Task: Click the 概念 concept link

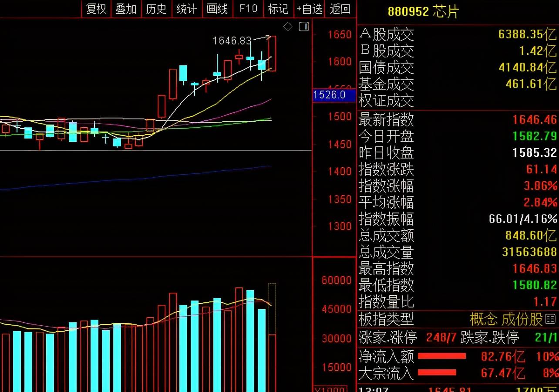Action: (484, 319)
